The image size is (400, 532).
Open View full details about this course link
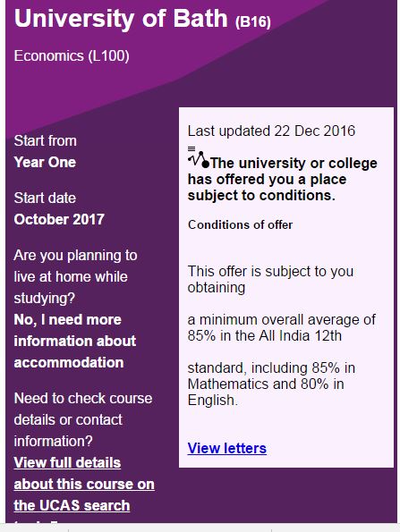pos(84,484)
